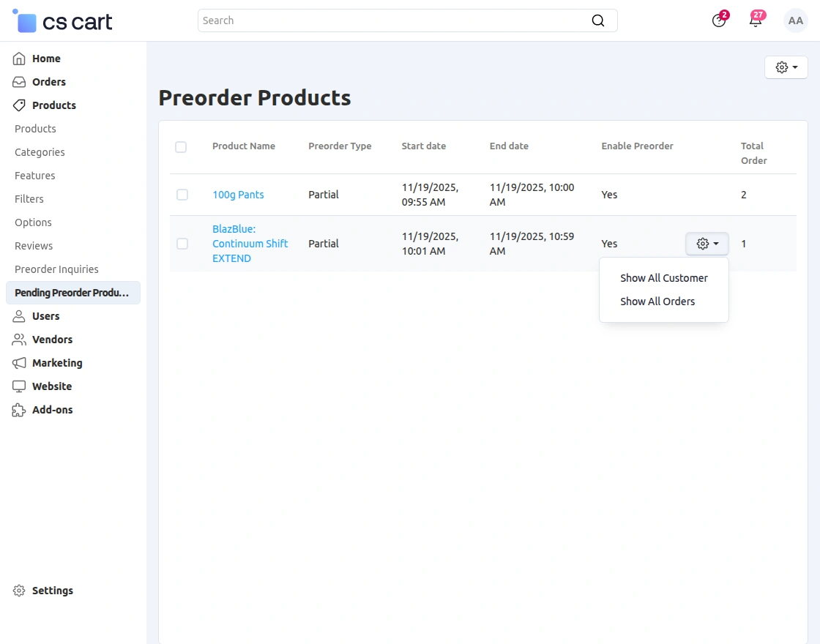Open the 100g Pants product link
The image size is (820, 644).
click(238, 195)
